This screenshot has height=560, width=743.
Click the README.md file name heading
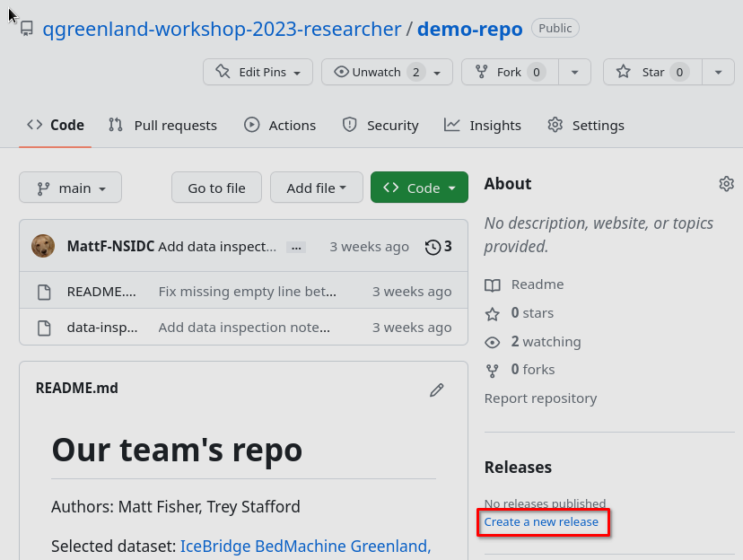(77, 388)
